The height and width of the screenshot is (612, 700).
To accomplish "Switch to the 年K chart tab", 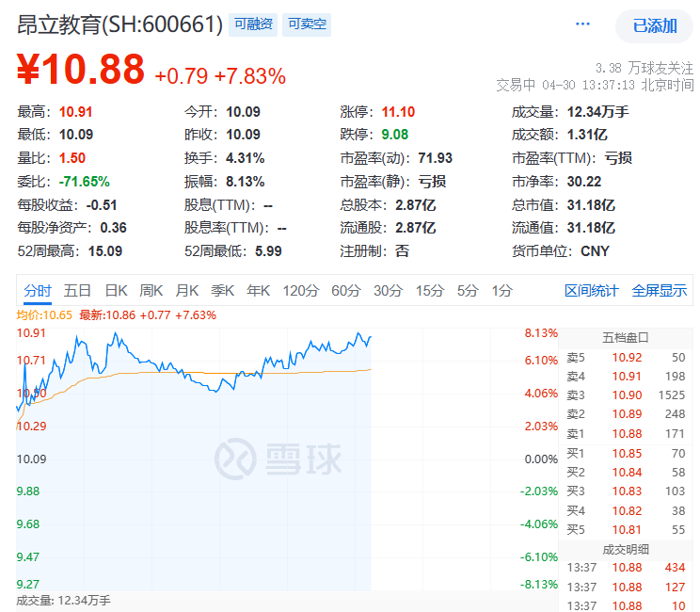I will click(258, 291).
